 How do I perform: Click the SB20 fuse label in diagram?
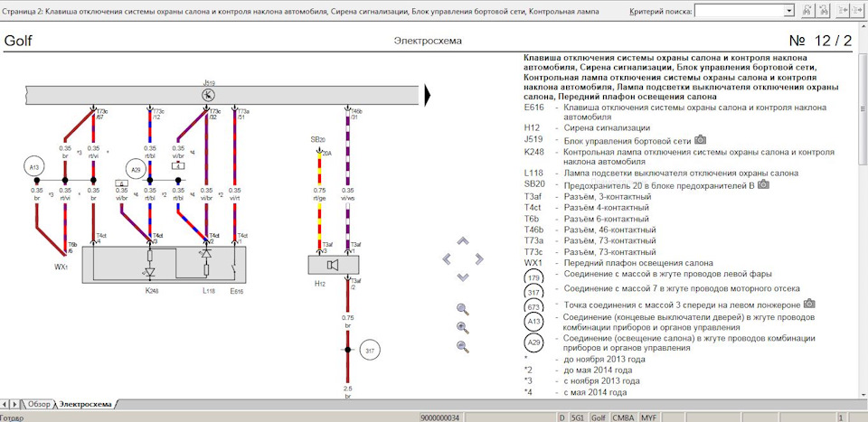[318, 140]
